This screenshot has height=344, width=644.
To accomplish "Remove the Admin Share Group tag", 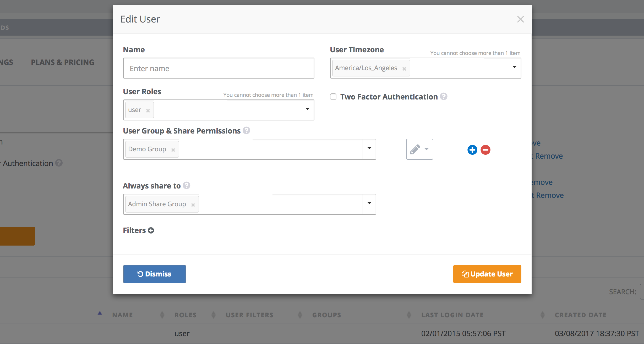I will pyautogui.click(x=193, y=205).
